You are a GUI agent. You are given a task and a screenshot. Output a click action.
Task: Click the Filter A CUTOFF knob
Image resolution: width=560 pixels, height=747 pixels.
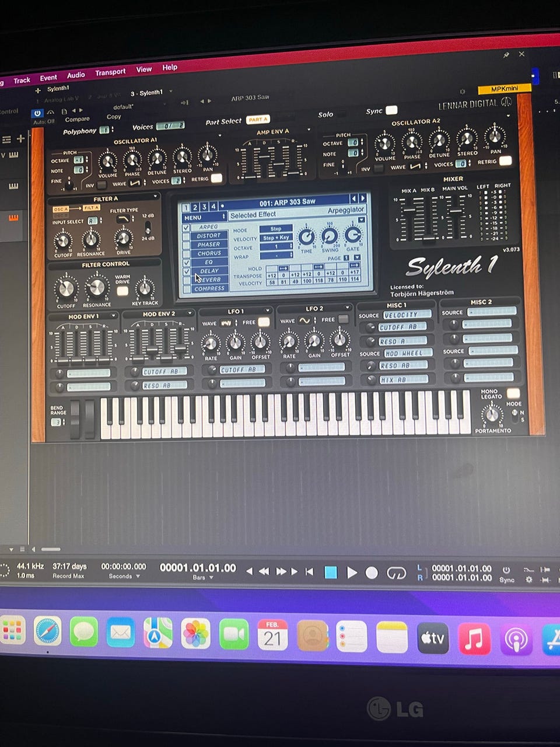(x=62, y=240)
